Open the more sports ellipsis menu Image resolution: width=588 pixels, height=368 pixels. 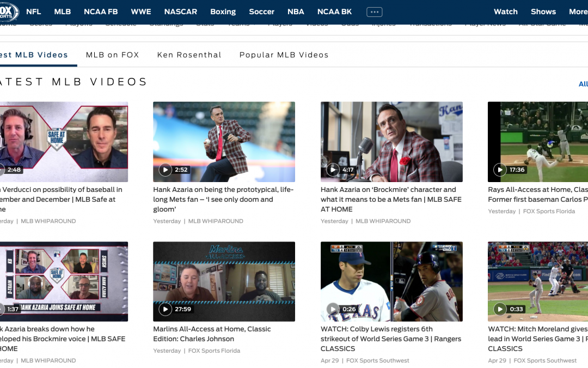(x=374, y=12)
